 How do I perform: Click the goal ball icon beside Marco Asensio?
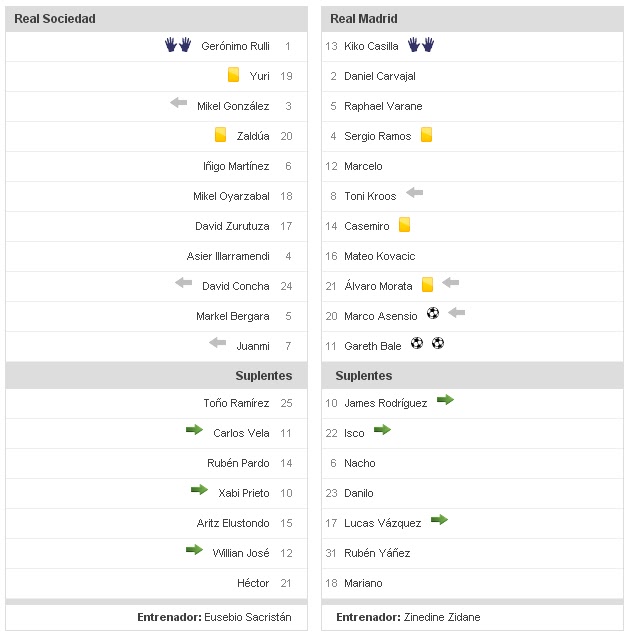432,313
